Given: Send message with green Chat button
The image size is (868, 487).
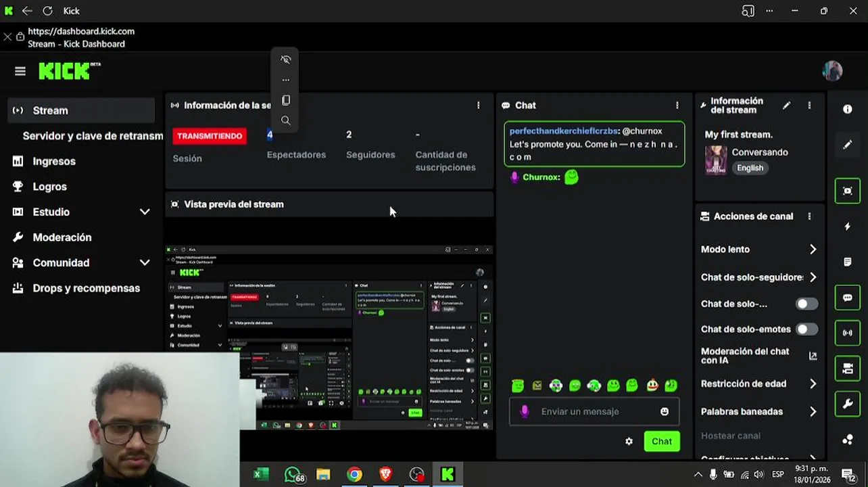Looking at the screenshot, I should coord(662,441).
